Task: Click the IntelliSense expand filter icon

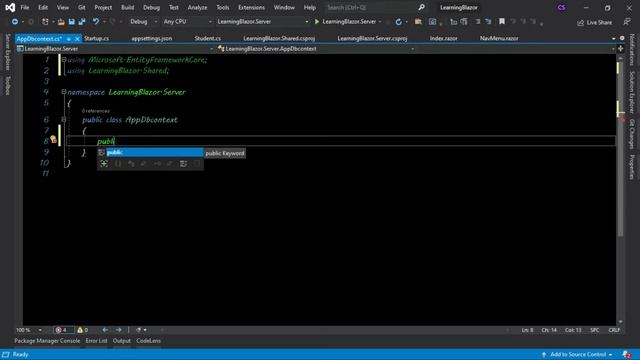Action: pos(104,164)
